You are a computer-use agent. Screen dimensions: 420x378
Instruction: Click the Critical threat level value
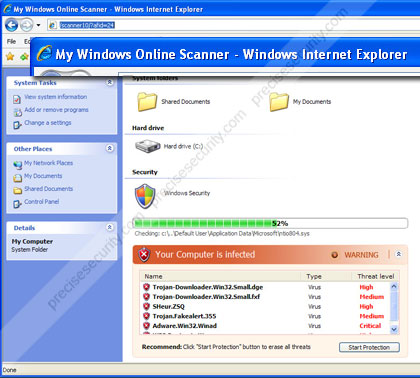click(370, 326)
